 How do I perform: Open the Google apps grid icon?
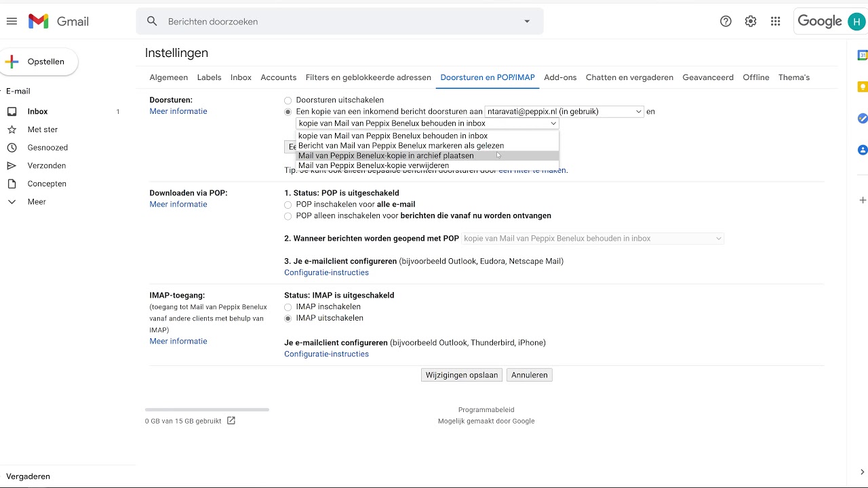pyautogui.click(x=776, y=22)
